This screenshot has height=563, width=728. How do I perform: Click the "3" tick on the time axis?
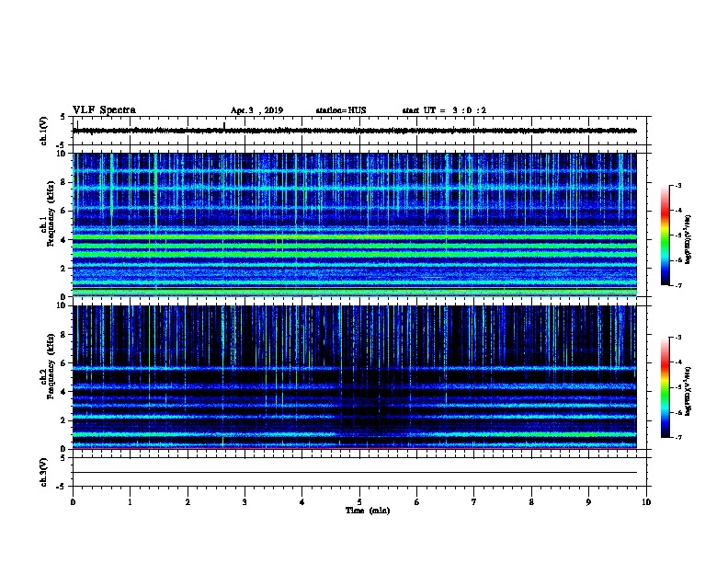[x=245, y=502]
